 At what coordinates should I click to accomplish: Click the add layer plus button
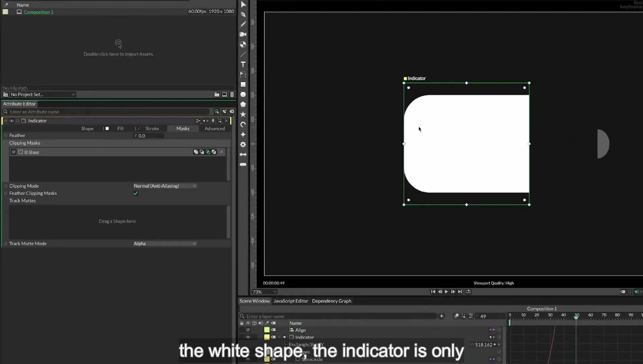[x=442, y=316]
